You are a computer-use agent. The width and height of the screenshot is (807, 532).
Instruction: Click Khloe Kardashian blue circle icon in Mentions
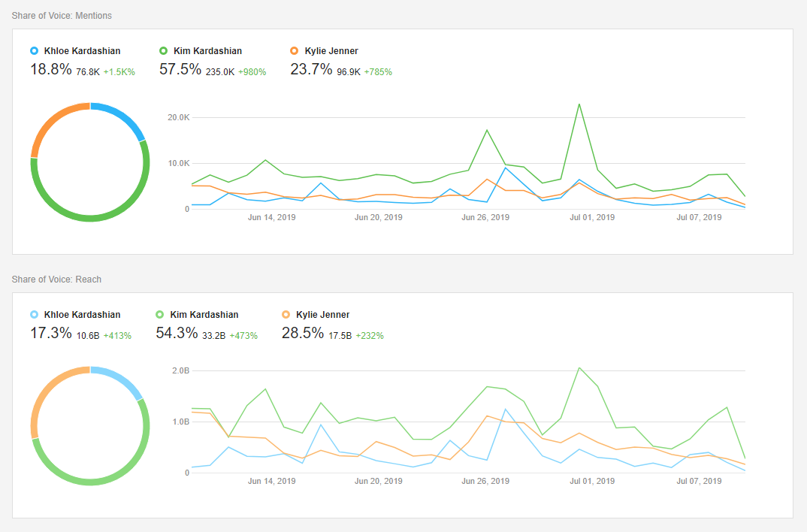35,51
